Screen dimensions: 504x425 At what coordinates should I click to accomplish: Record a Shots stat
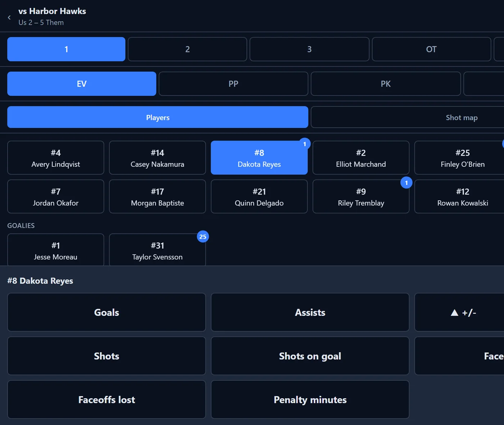point(107,356)
